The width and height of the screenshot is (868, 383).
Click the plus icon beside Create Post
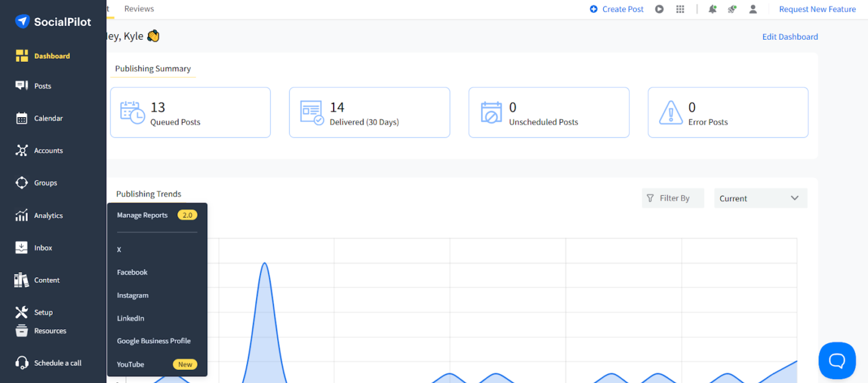(594, 9)
